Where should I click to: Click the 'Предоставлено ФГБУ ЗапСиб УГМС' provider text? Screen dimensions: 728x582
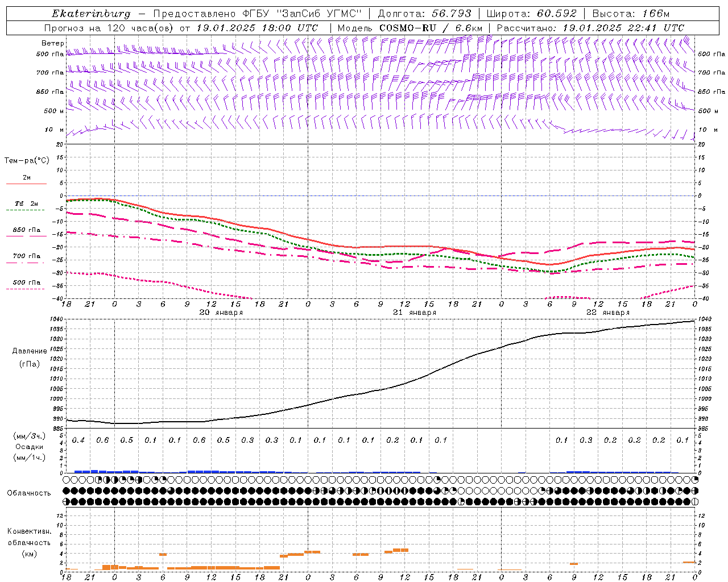[x=257, y=14]
